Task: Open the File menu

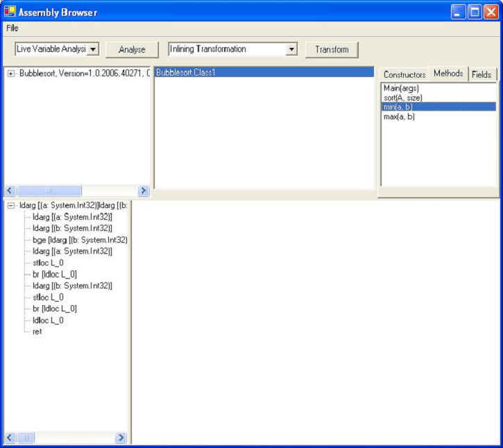Action: [12, 28]
